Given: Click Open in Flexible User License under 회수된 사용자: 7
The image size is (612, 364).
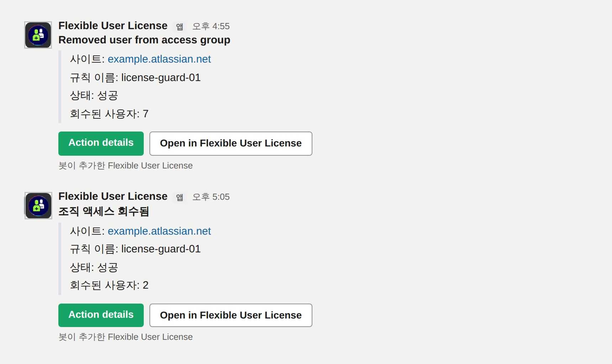Looking at the screenshot, I should tap(231, 143).
